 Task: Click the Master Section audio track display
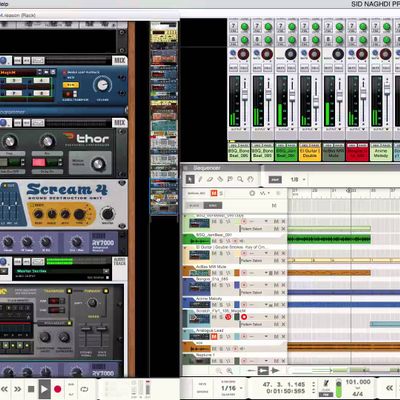[63, 271]
